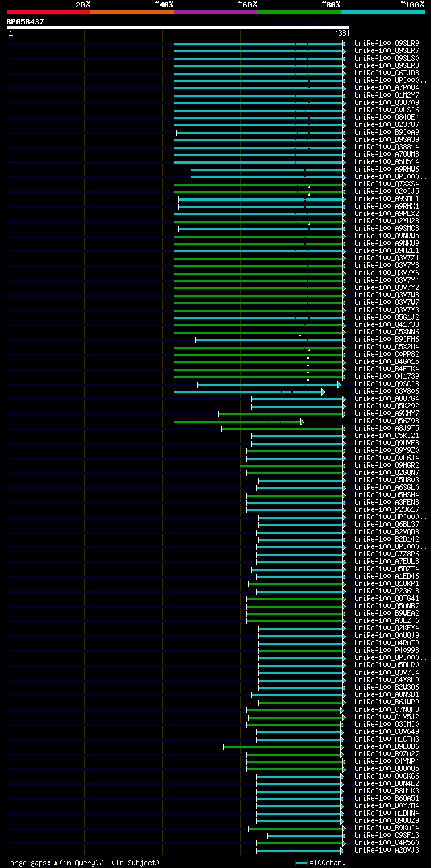The height and width of the screenshot is (868, 431).
Task: Select the UniRef100_Q5ANB7 label
Action: pos(387,606)
